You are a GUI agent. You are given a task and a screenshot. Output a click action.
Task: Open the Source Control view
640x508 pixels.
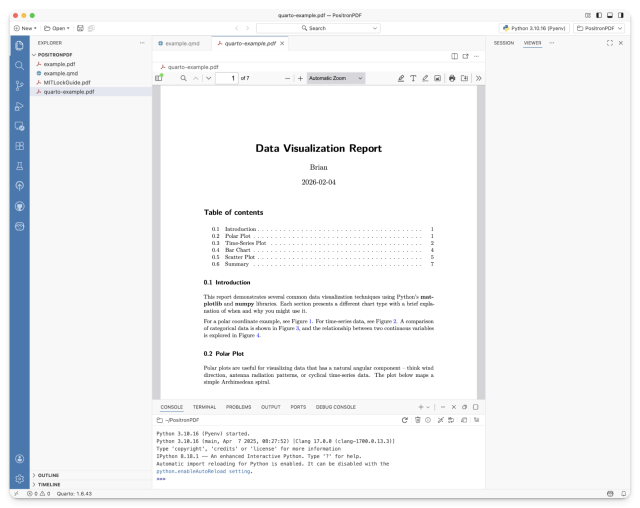(x=19, y=86)
